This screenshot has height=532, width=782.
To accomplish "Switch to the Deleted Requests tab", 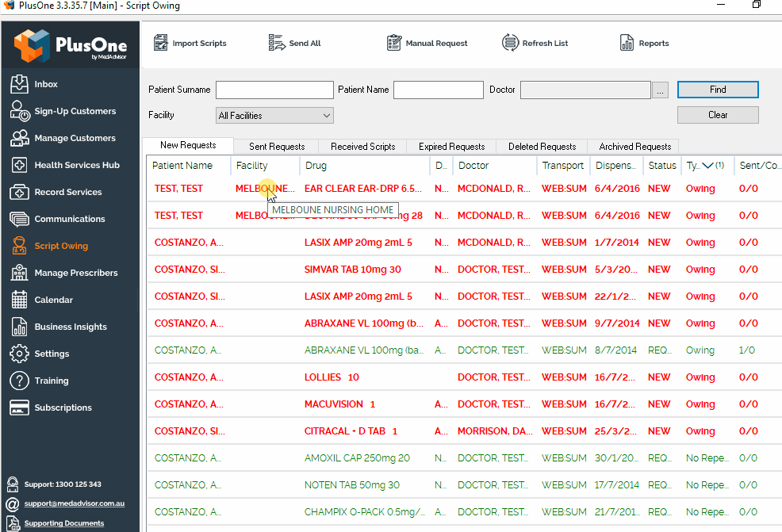I will point(542,147).
